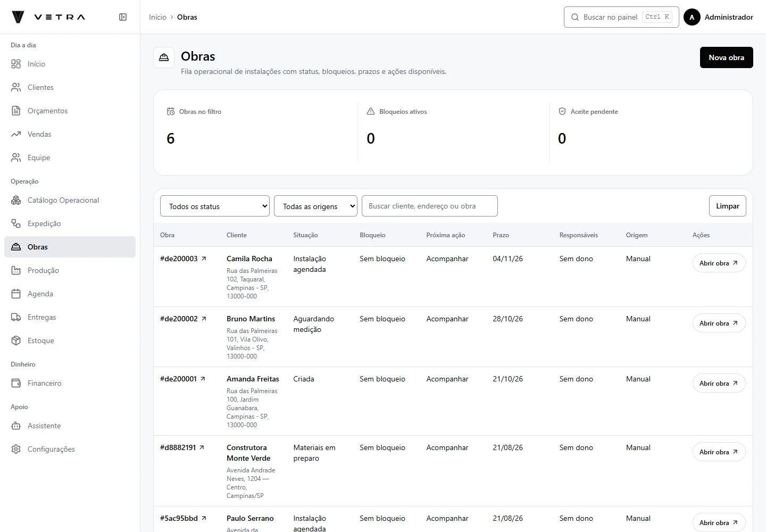Click the prazo date 04/11/26
Image resolution: width=766 pixels, height=532 pixels.
(x=507, y=259)
